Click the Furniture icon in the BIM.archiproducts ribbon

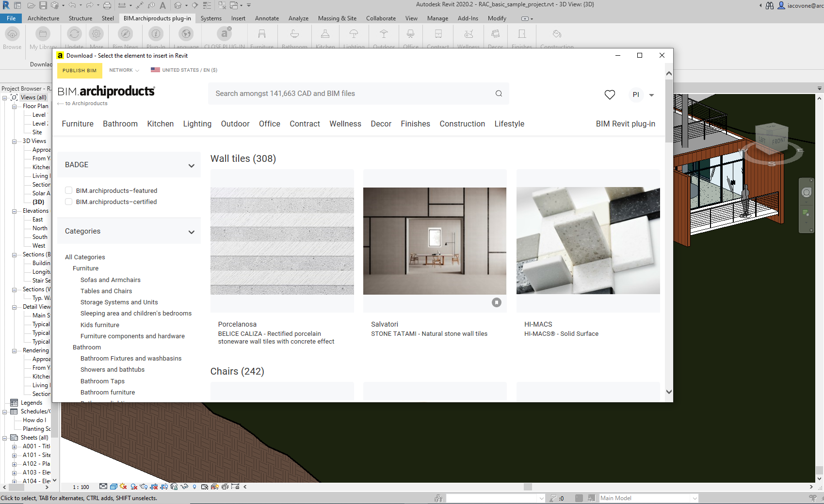pos(262,35)
